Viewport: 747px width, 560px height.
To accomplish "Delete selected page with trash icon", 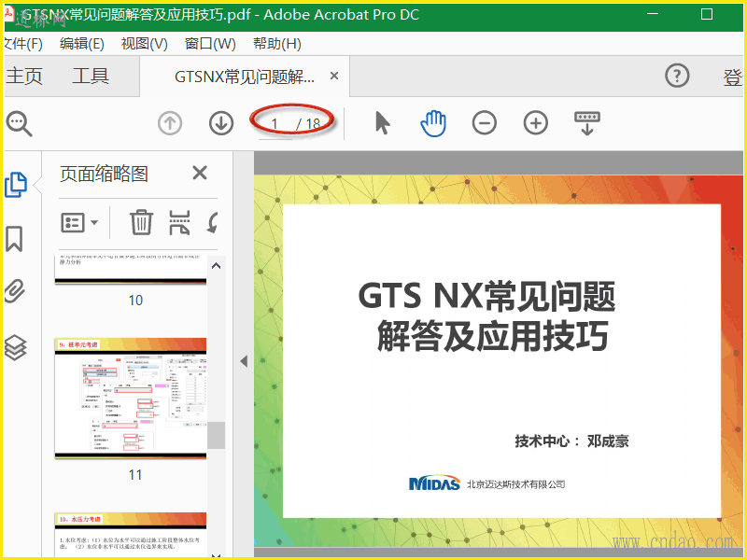I will click(142, 222).
